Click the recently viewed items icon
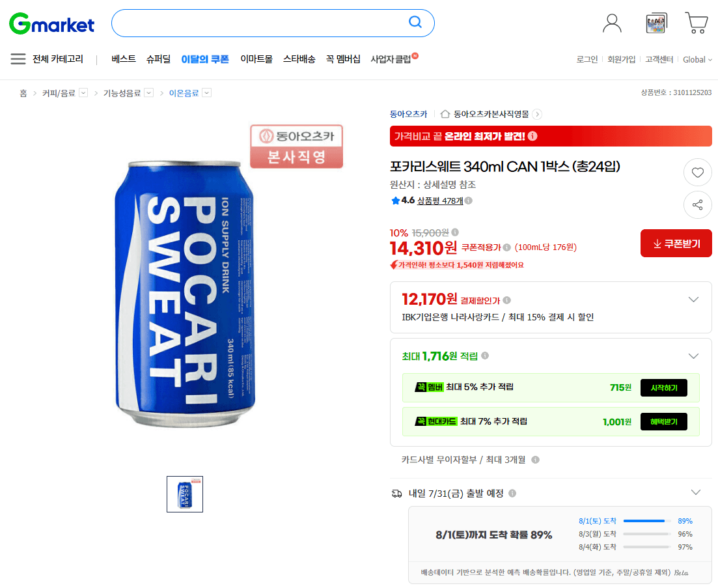 (x=656, y=23)
